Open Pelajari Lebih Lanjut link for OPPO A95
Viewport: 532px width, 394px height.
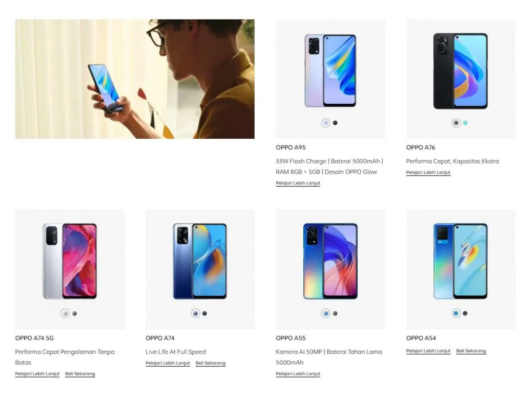pos(298,183)
